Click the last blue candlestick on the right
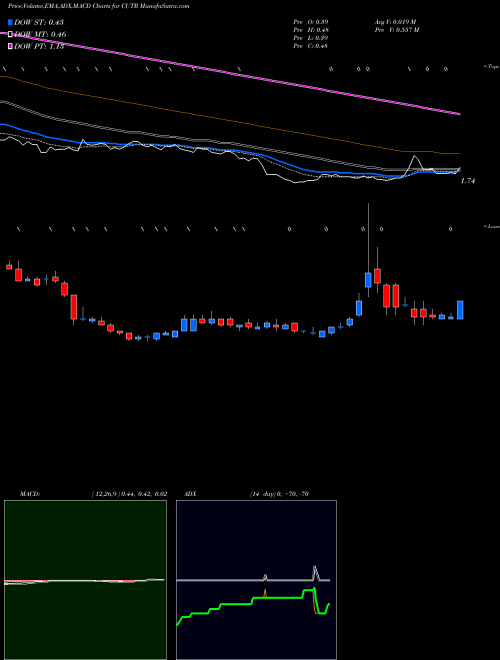Viewport: 500px width, 660px height. (460, 310)
